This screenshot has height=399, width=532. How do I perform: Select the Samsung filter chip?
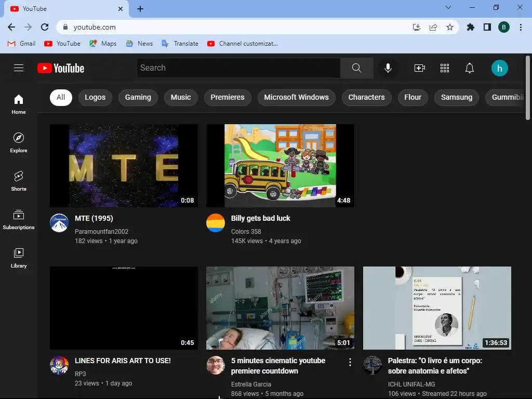click(456, 97)
